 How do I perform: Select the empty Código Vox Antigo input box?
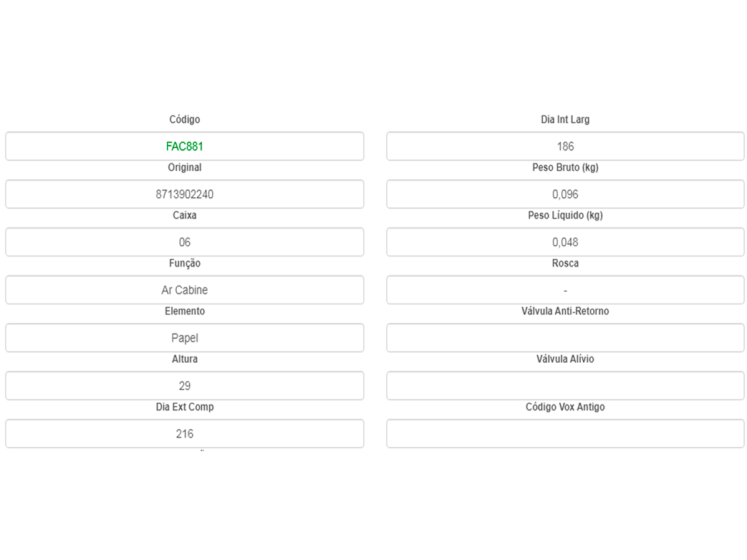click(x=565, y=434)
